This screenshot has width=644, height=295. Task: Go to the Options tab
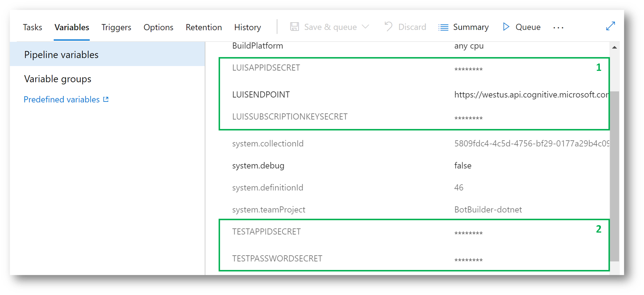tap(158, 27)
